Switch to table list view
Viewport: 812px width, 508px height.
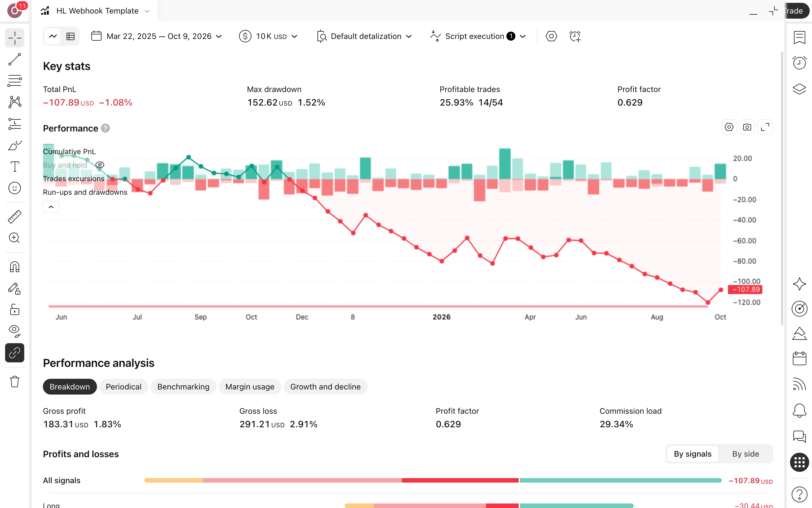point(70,36)
